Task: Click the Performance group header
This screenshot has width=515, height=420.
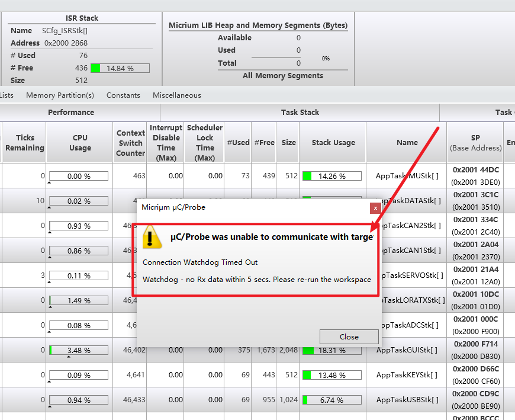Action: coord(71,113)
